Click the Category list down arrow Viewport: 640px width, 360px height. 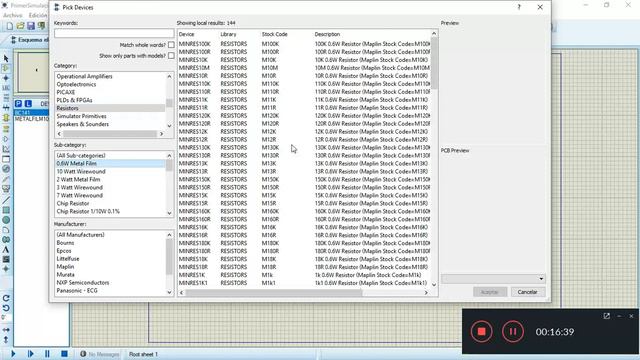click(169, 126)
